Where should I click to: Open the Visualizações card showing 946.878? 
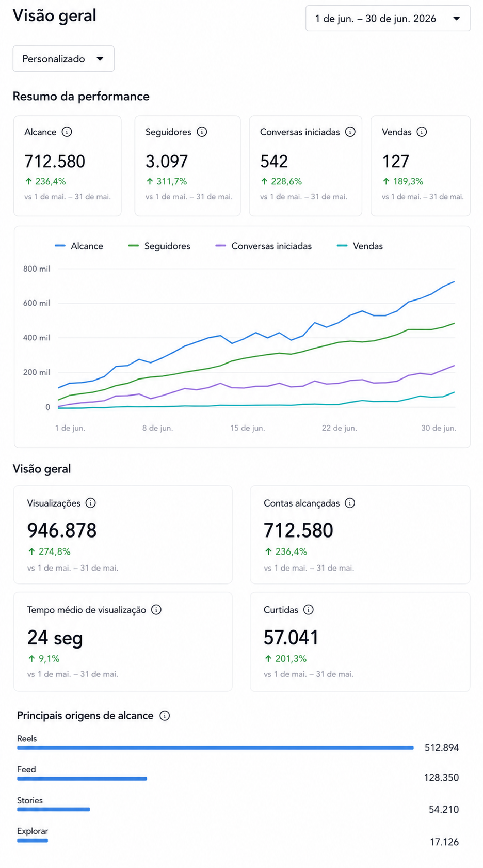point(123,535)
